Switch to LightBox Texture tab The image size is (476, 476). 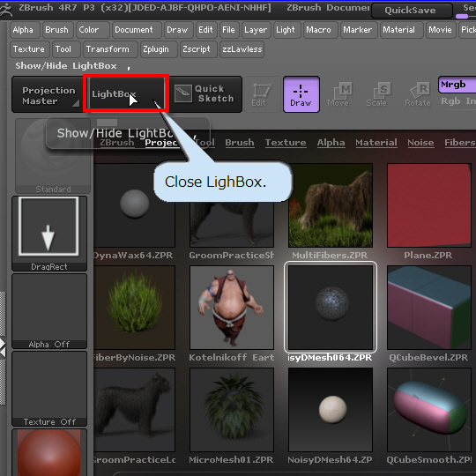pyautogui.click(x=286, y=143)
